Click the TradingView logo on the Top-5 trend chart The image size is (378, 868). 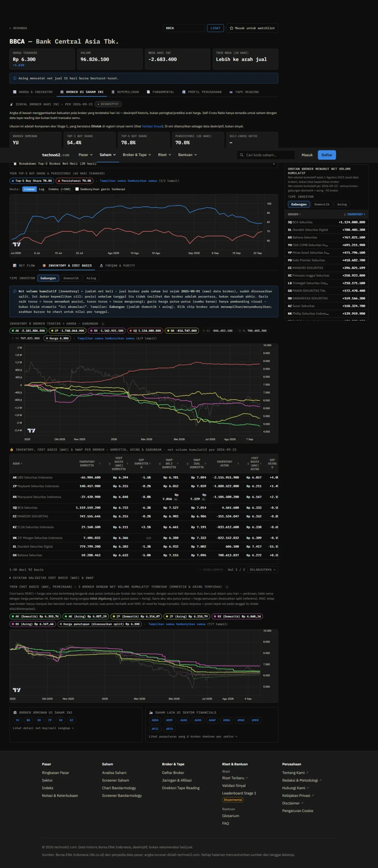pyautogui.click(x=17, y=244)
